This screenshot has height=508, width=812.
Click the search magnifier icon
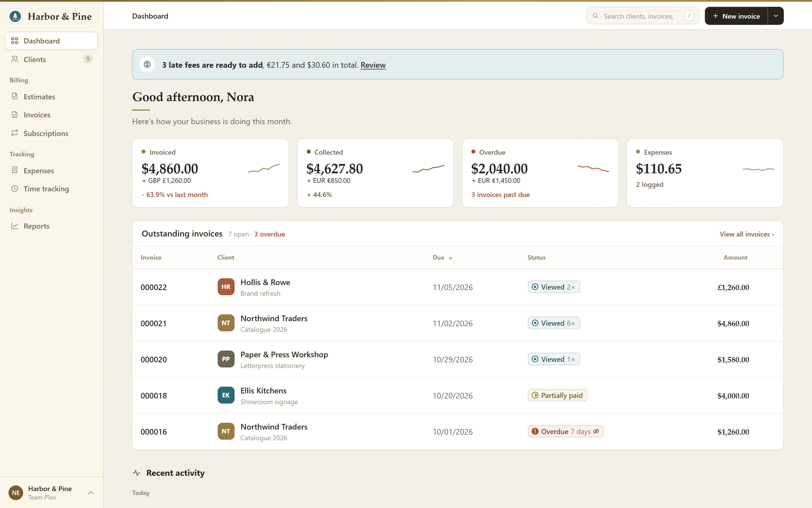595,16
